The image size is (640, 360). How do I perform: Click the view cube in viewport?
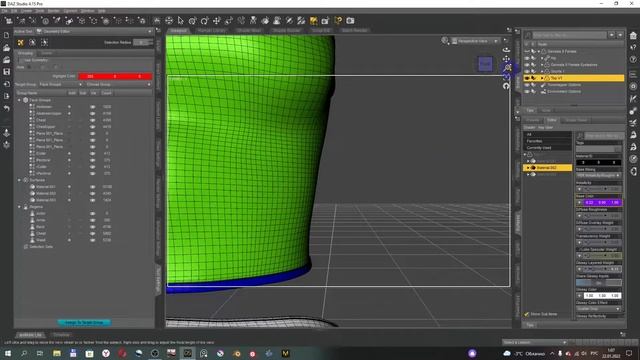tap(485, 64)
